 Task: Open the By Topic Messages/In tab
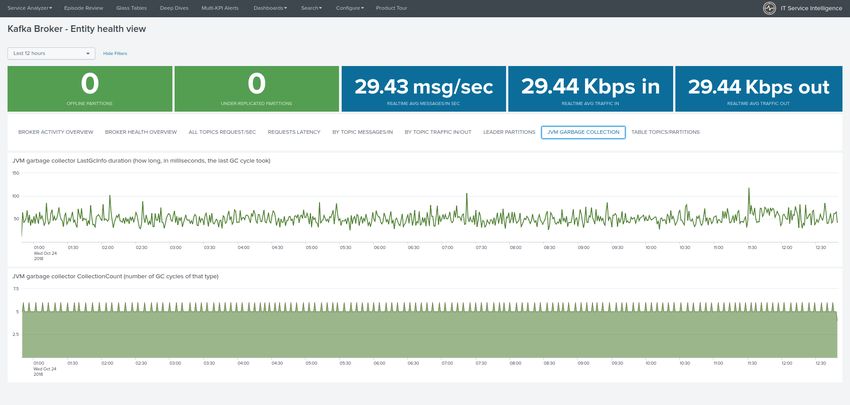(363, 132)
